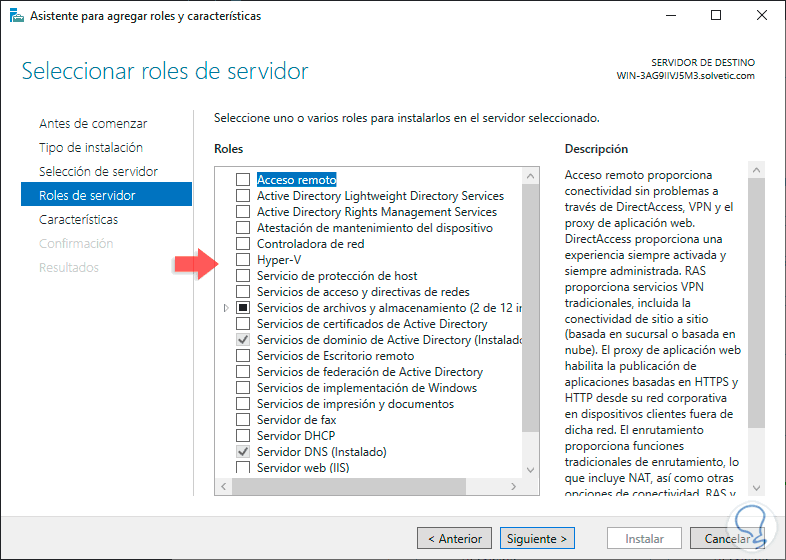
Task: Tick Servicios de federación de Active Directory
Action: 243,372
